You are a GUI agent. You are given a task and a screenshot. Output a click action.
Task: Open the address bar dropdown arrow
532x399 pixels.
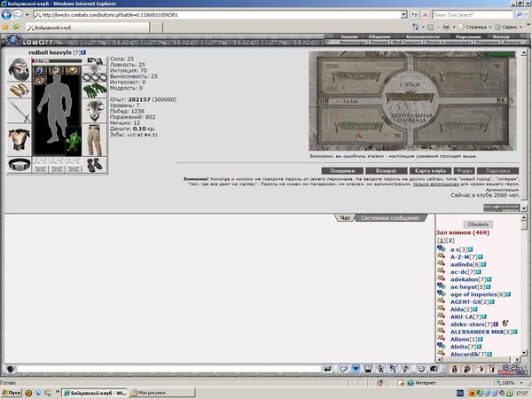[403, 14]
